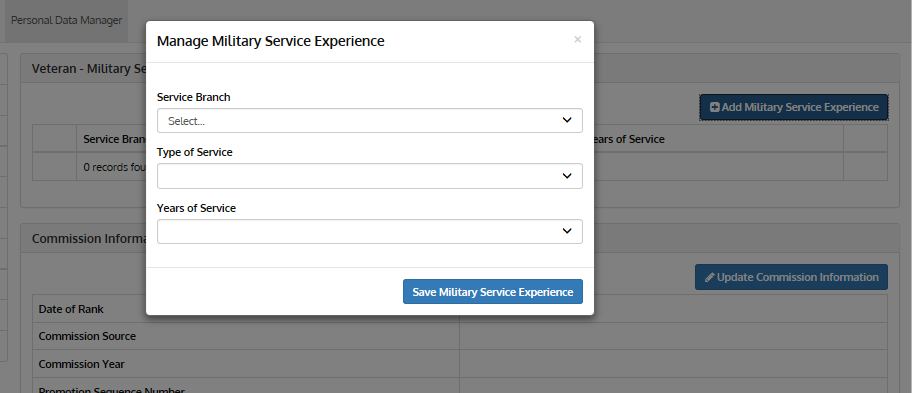
Task: Open the Years of Service dropdown
Action: point(369,231)
